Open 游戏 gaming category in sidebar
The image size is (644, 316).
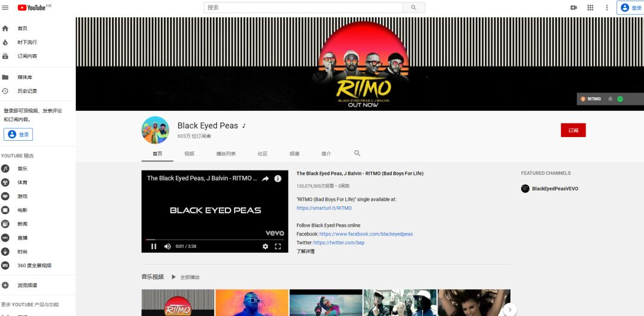point(38,196)
